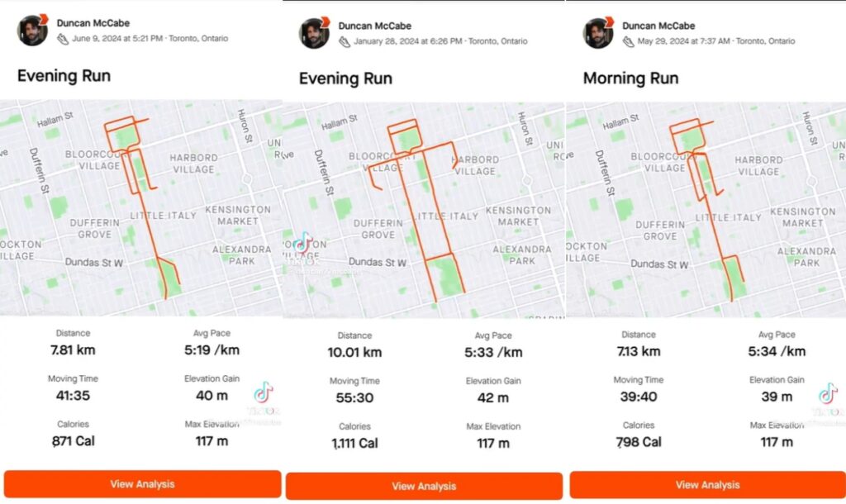Open the Evening Run title on the January 28 card
846x504 pixels.
pos(345,78)
